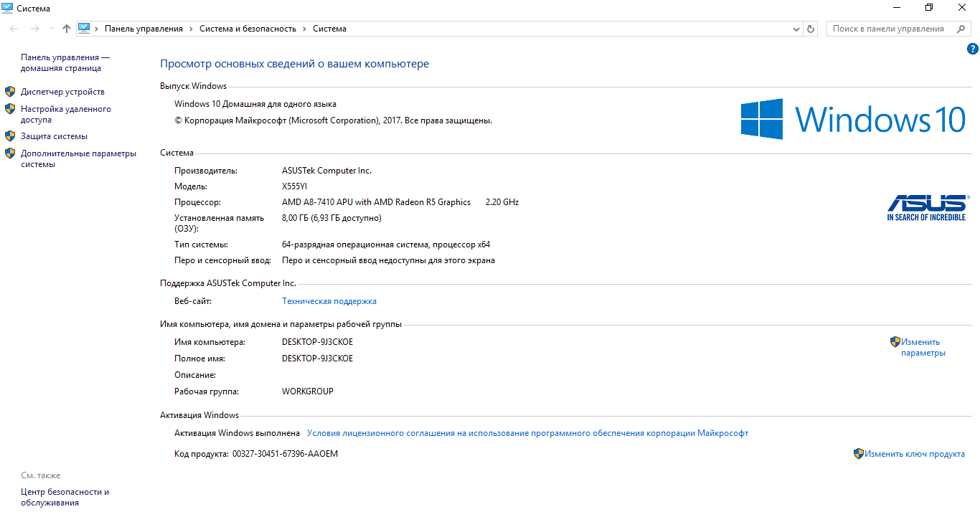Click the shield icon beside Диспетчер устройств
The width and height of the screenshot is (980, 522).
(x=10, y=92)
